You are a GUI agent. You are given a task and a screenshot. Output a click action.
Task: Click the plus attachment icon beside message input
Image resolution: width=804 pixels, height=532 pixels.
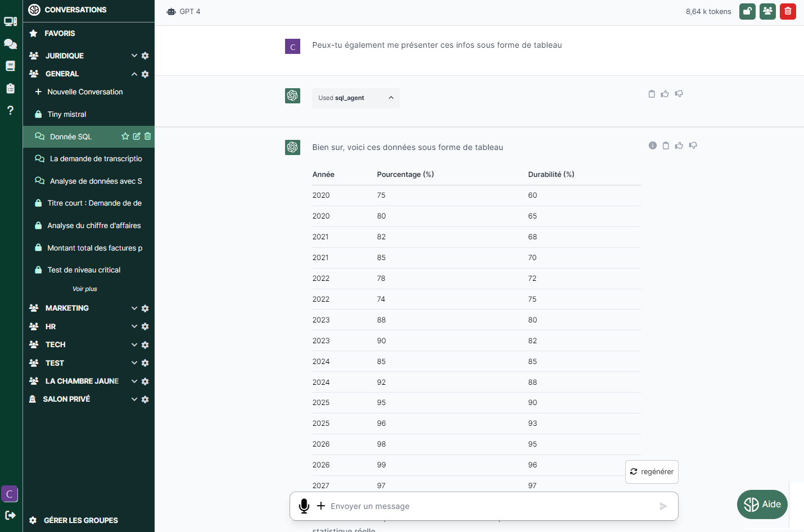pos(321,506)
